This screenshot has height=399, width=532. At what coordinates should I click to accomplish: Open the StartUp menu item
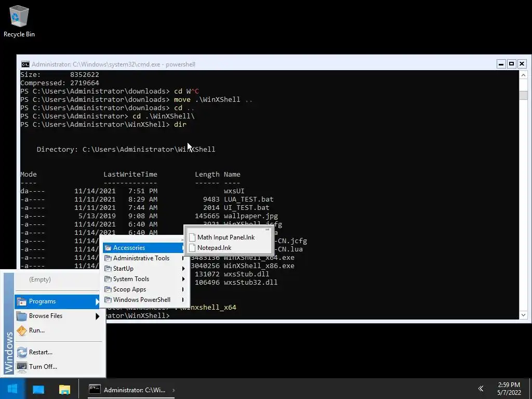pyautogui.click(x=145, y=269)
